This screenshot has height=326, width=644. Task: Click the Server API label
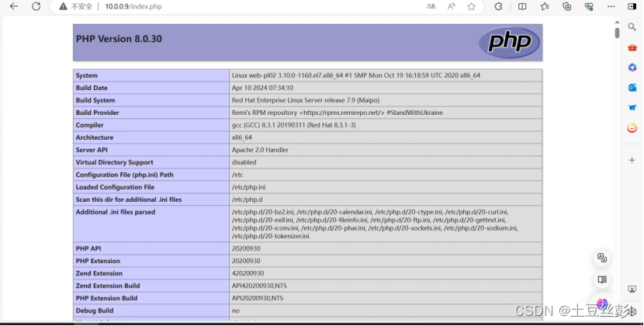click(92, 150)
